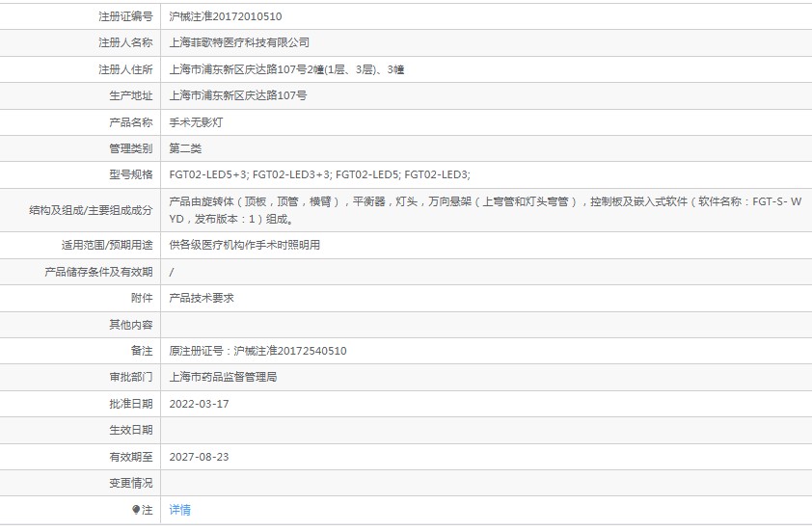Select approval department 上海市药品监督管理局
This screenshot has height=531, width=812.
tap(223, 378)
